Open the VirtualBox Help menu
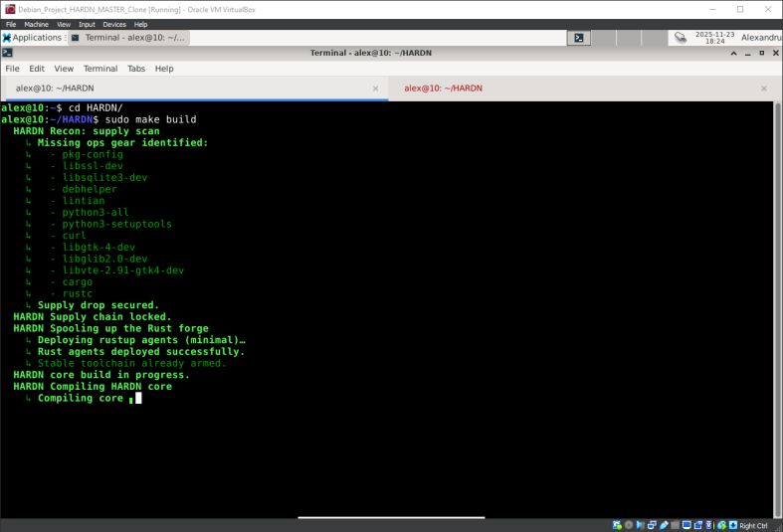Image resolution: width=783 pixels, height=532 pixels. 141,24
